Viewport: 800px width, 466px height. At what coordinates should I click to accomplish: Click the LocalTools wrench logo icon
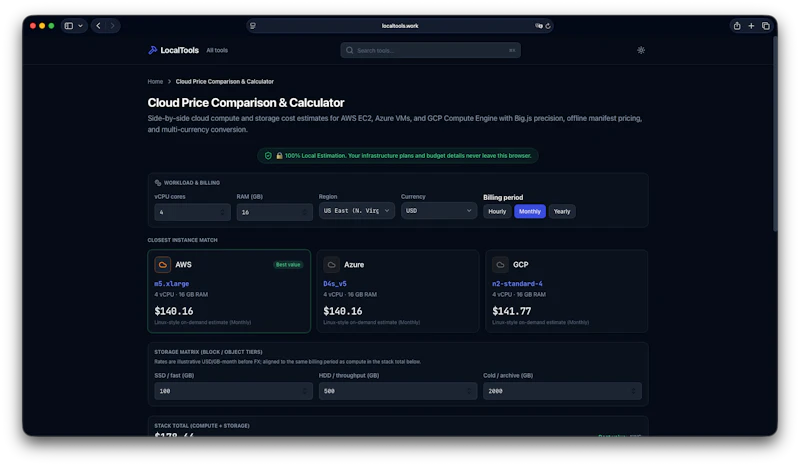[x=152, y=50]
